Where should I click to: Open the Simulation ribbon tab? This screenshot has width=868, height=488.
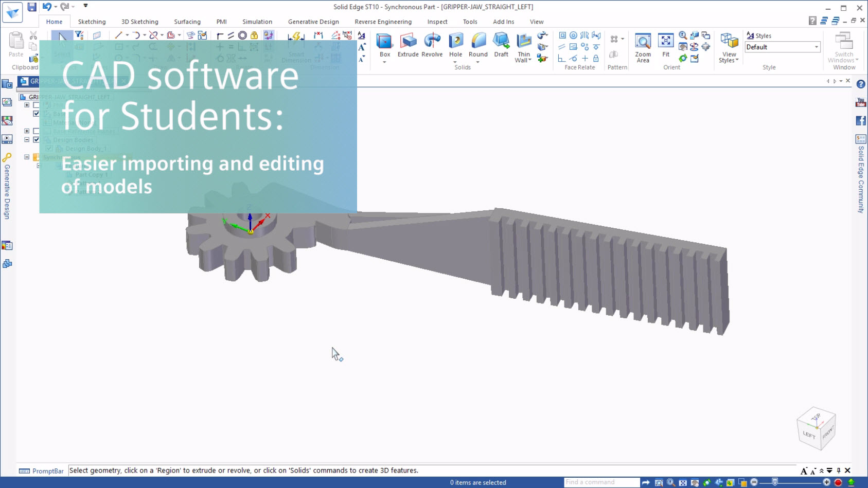tap(257, 22)
